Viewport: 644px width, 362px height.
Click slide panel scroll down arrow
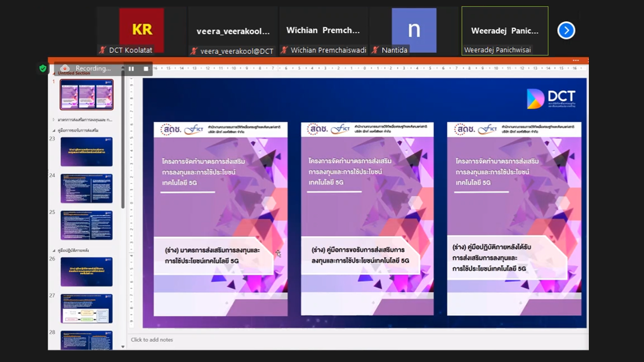pos(123,346)
